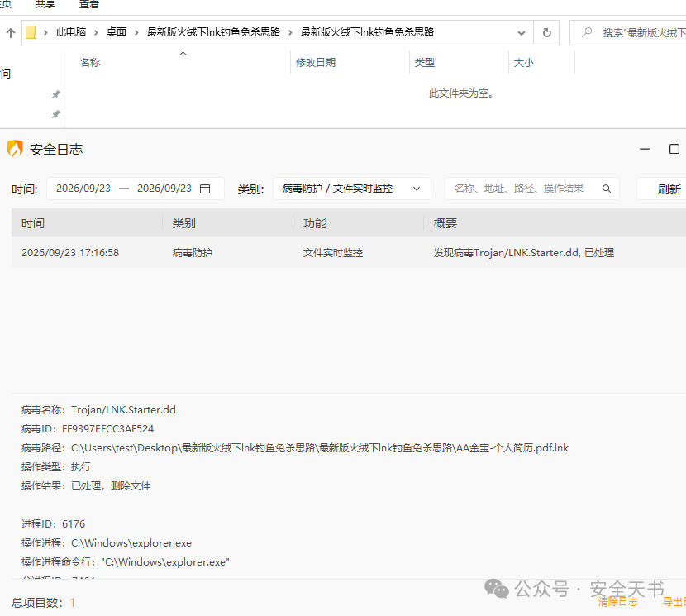Click the 刷新 button

[x=669, y=189]
